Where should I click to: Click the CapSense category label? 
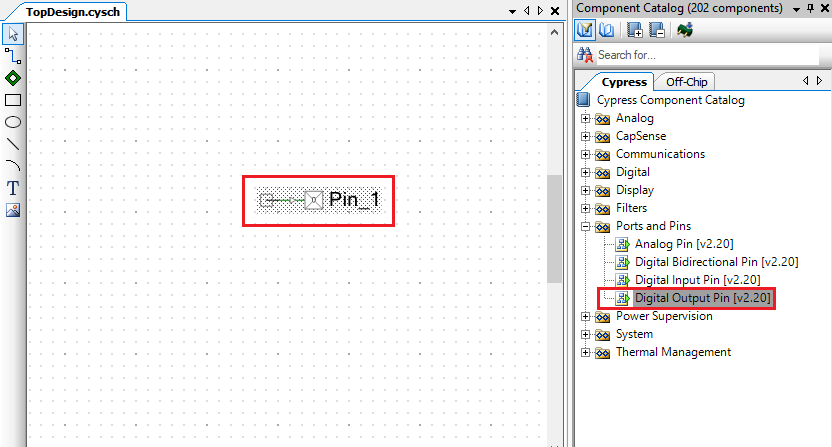pos(640,136)
